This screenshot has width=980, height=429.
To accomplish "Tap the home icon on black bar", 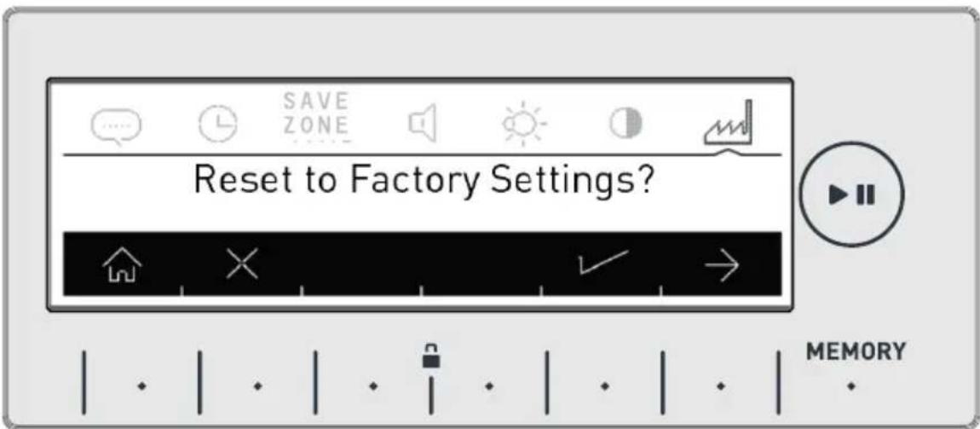I will 122,264.
